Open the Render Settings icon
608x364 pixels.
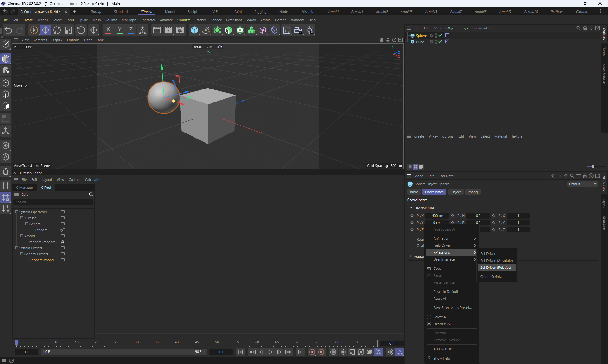[x=180, y=30]
